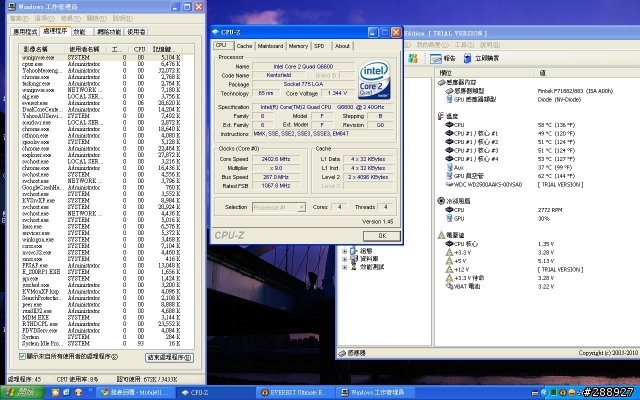Select the YahooMesseng.. process row
The image size is (640, 400).
click(100, 71)
